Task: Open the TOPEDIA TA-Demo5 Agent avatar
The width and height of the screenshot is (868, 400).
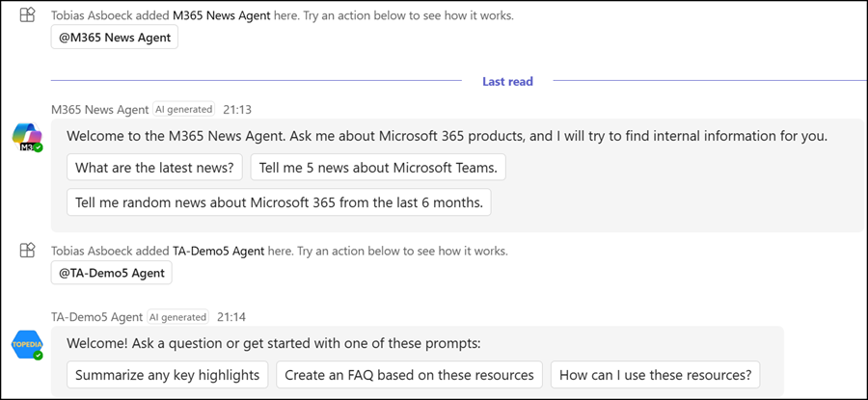Action: tap(27, 345)
